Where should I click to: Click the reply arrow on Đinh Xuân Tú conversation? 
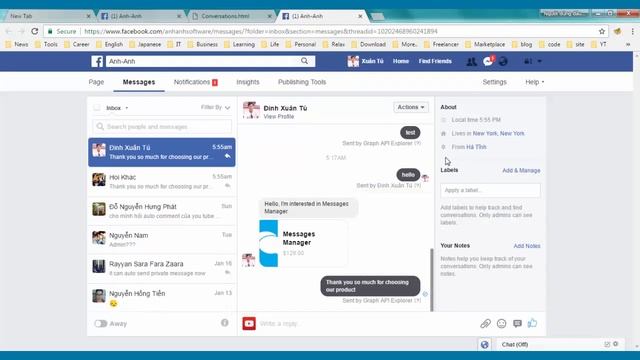[x=227, y=156]
